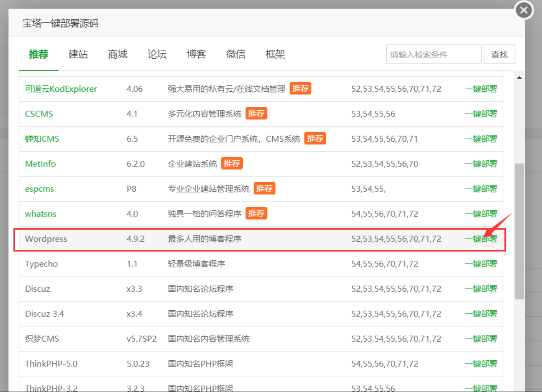
Task: Open the 可道云KodExplorer name link
Action: [x=61, y=89]
